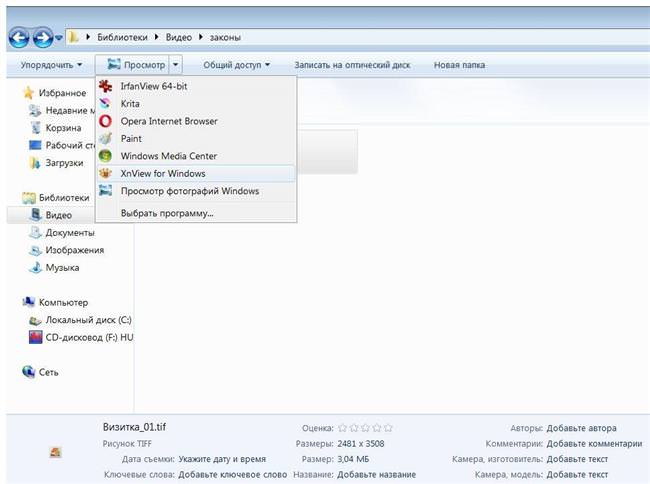Open recent locations dropdown arrow
This screenshot has height=484, width=650.
pos(59,38)
